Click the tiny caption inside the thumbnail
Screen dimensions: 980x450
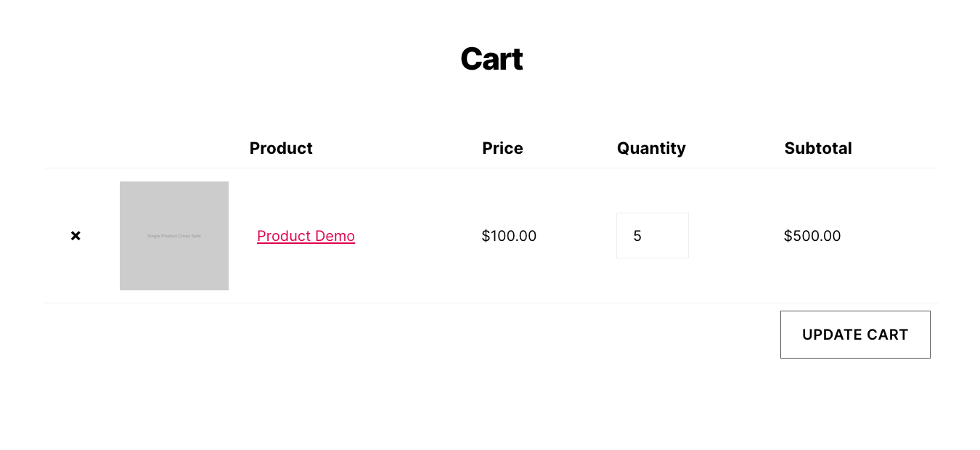click(174, 236)
